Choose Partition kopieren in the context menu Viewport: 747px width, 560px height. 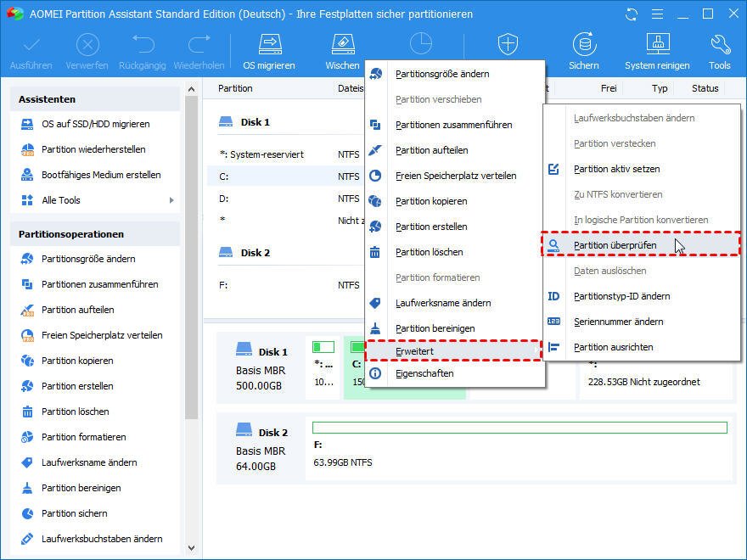click(x=455, y=201)
